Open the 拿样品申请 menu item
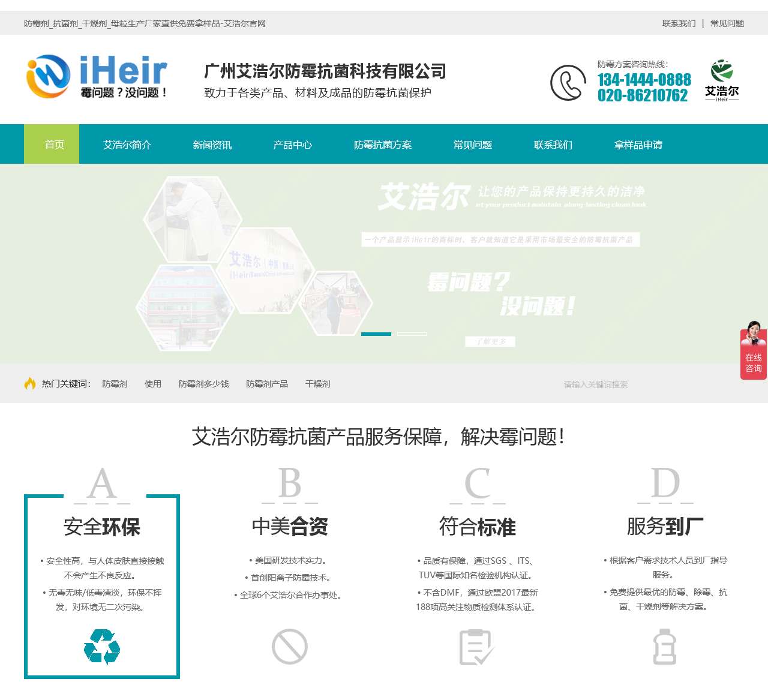Screen dimensions: 768x700 [x=638, y=145]
